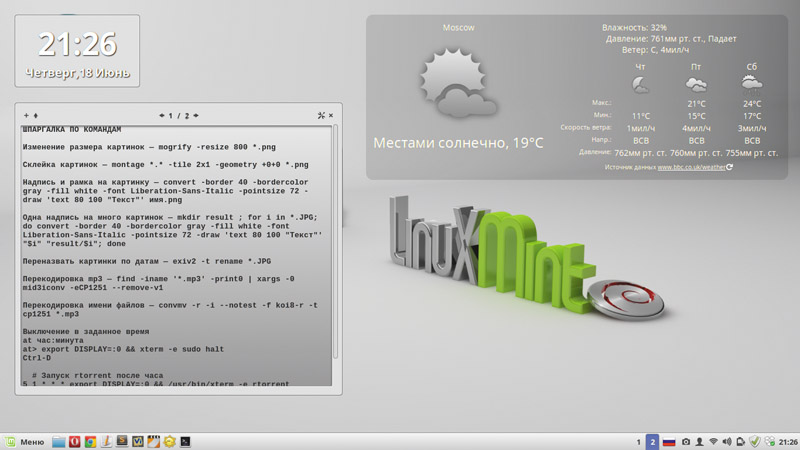The height and width of the screenshot is (450, 800).
Task: Click the 'Ветер: С, 4мил/ч' wind text
Action: 655,50
